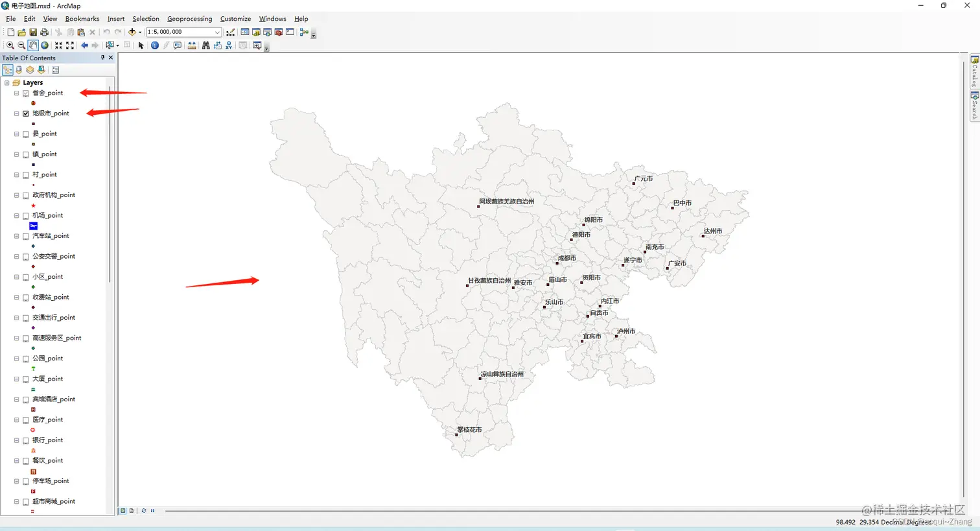Select the Zoom In tool
980x531 pixels.
pyautogui.click(x=10, y=45)
